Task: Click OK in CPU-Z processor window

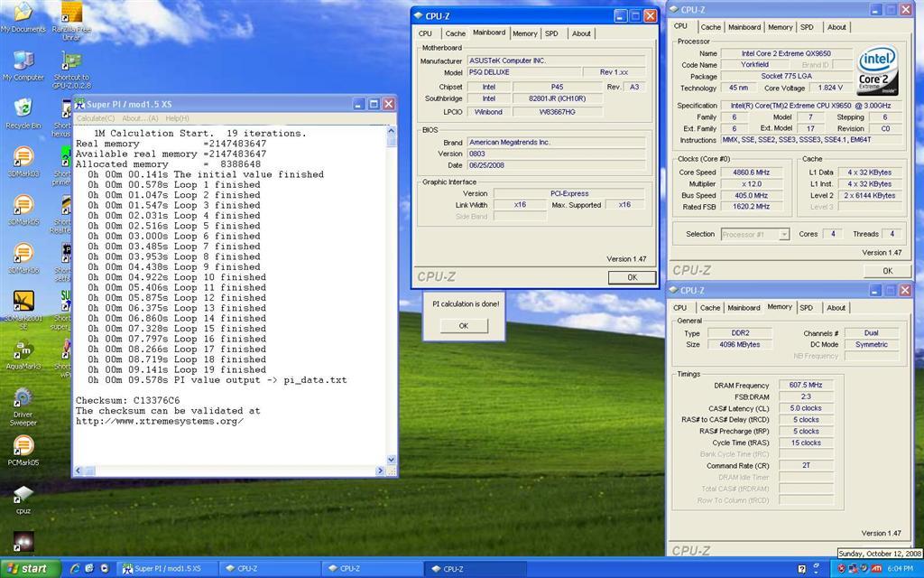Action: pyautogui.click(x=888, y=271)
